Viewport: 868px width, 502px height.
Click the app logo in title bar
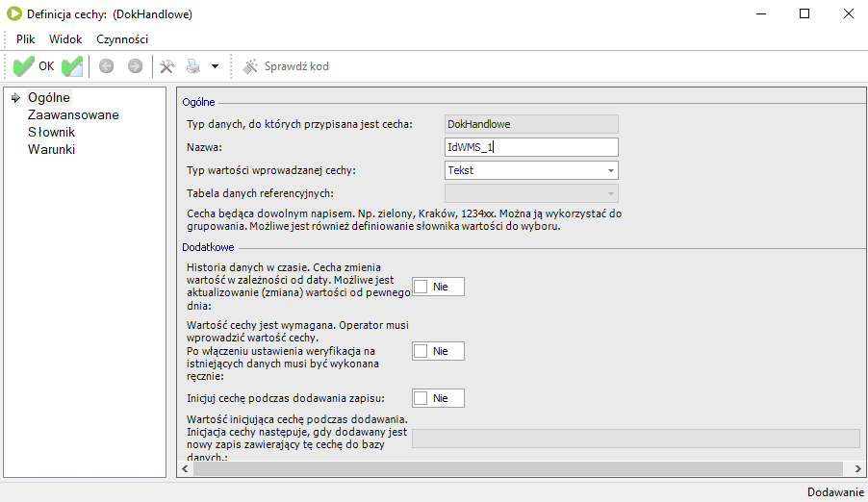pos(13,13)
